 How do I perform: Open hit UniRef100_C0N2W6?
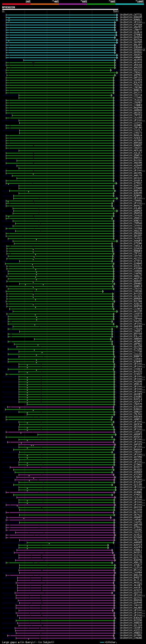pyautogui.click(x=131, y=638)
